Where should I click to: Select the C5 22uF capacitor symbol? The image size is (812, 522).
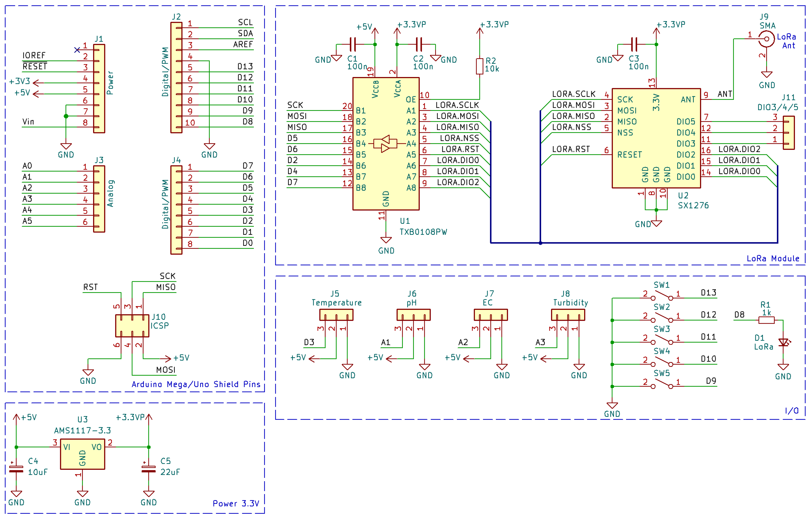click(148, 469)
